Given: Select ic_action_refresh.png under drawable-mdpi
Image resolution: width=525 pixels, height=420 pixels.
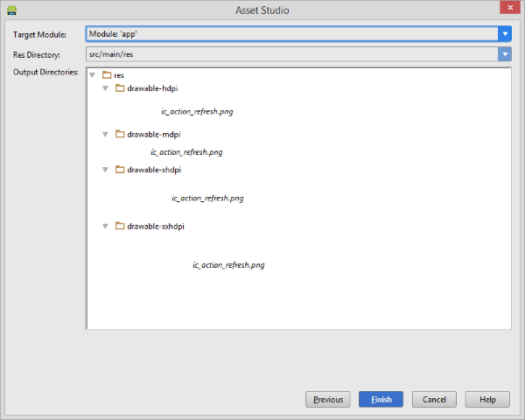Looking at the screenshot, I should 186,152.
